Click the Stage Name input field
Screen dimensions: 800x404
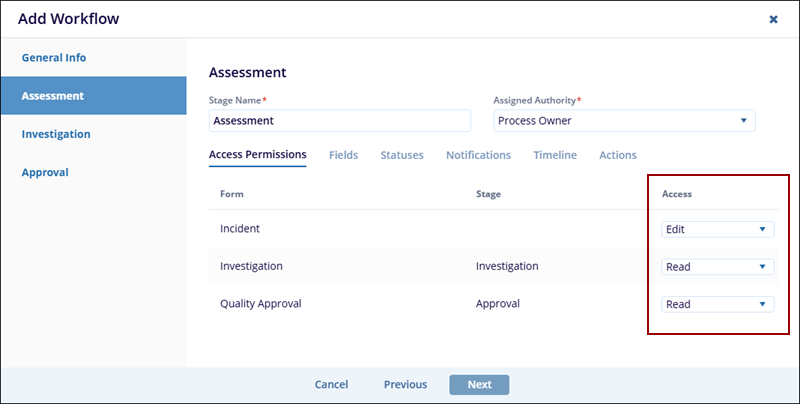pyautogui.click(x=339, y=121)
